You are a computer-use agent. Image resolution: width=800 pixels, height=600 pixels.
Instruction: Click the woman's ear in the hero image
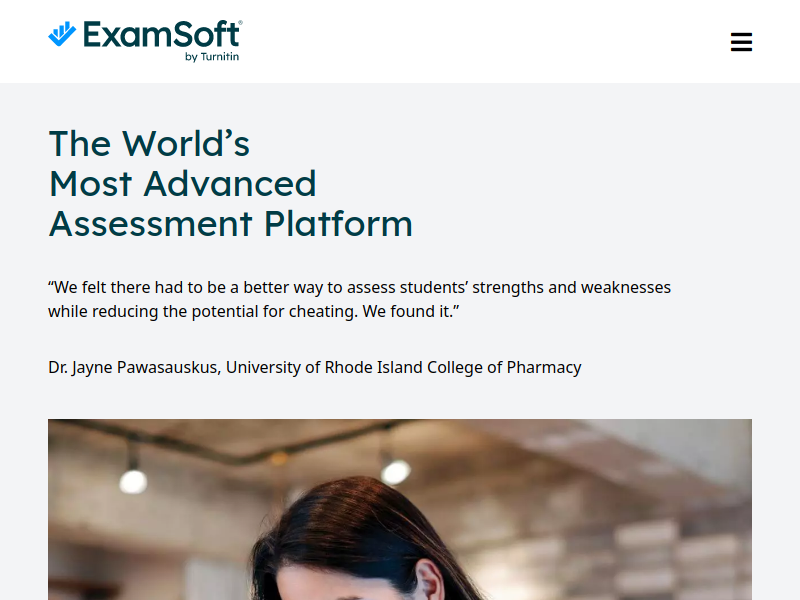coord(431,581)
